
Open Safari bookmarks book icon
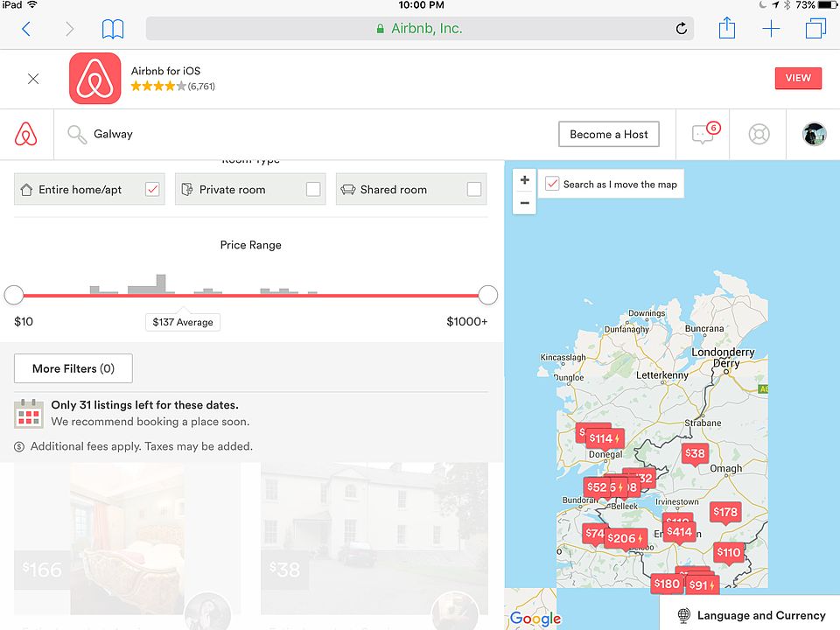click(x=113, y=29)
